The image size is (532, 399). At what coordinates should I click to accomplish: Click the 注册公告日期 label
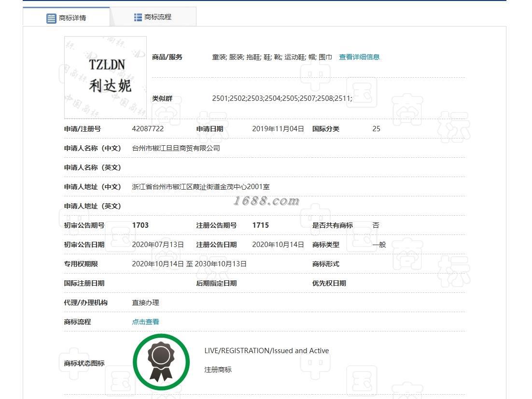(216, 245)
